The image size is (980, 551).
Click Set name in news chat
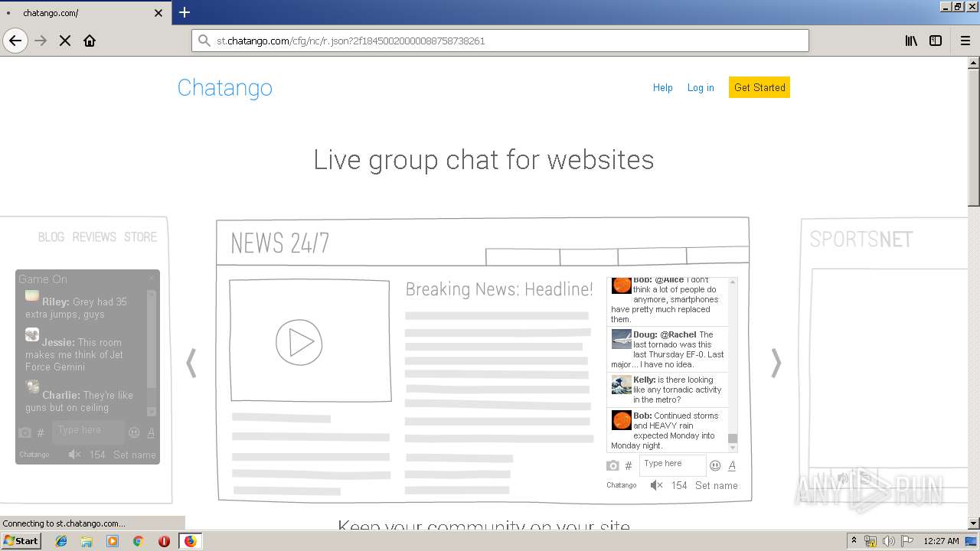click(717, 485)
